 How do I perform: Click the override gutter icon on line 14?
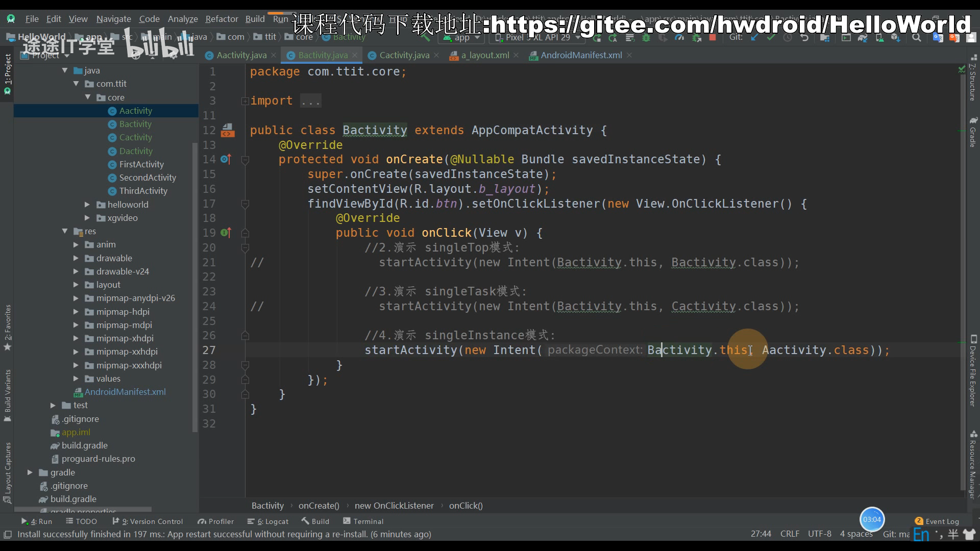(x=226, y=160)
